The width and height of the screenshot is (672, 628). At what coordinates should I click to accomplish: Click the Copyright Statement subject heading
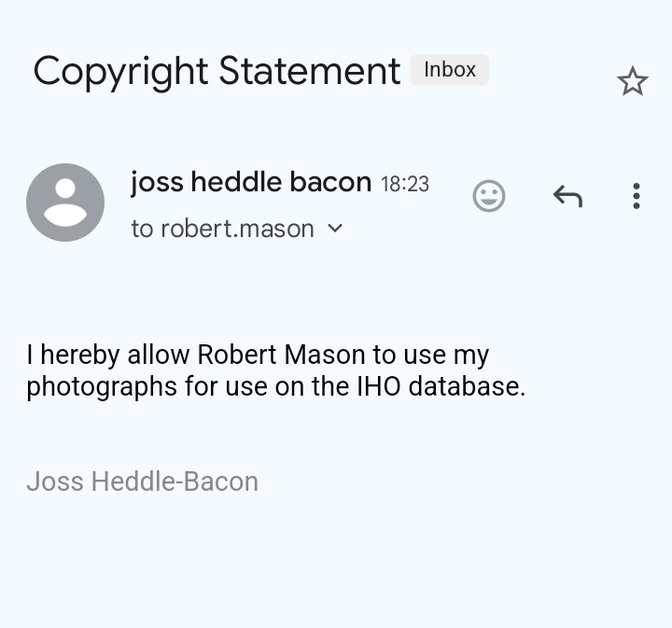[217, 72]
